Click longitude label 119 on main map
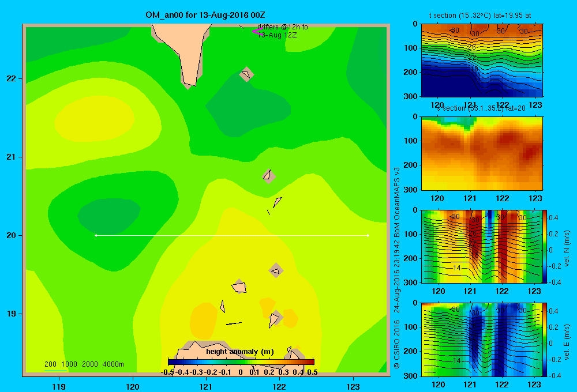Image resolution: width=577 pixels, height=392 pixels. tap(59, 386)
